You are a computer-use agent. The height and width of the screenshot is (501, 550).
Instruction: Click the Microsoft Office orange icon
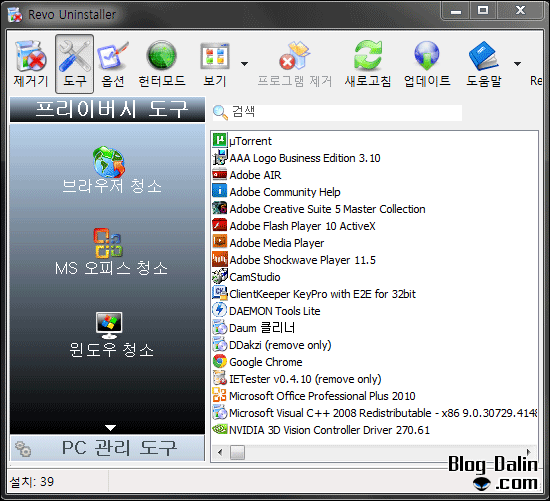(220, 395)
